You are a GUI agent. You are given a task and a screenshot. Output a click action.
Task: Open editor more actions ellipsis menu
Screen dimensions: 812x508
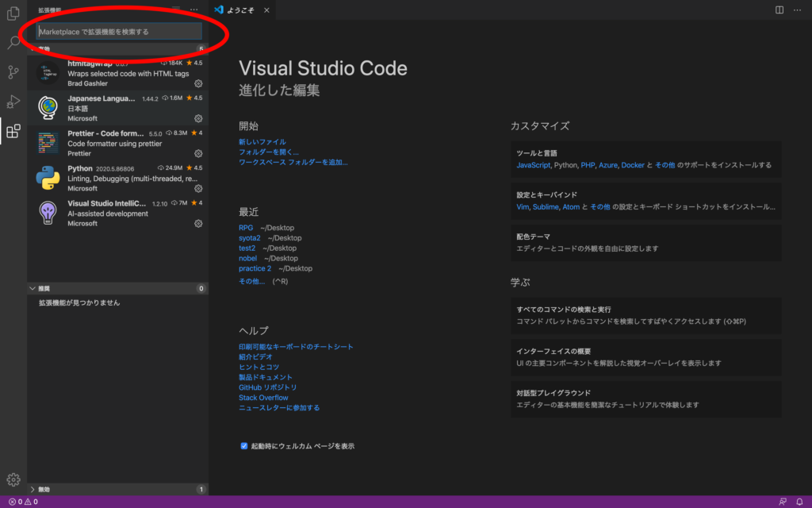798,10
